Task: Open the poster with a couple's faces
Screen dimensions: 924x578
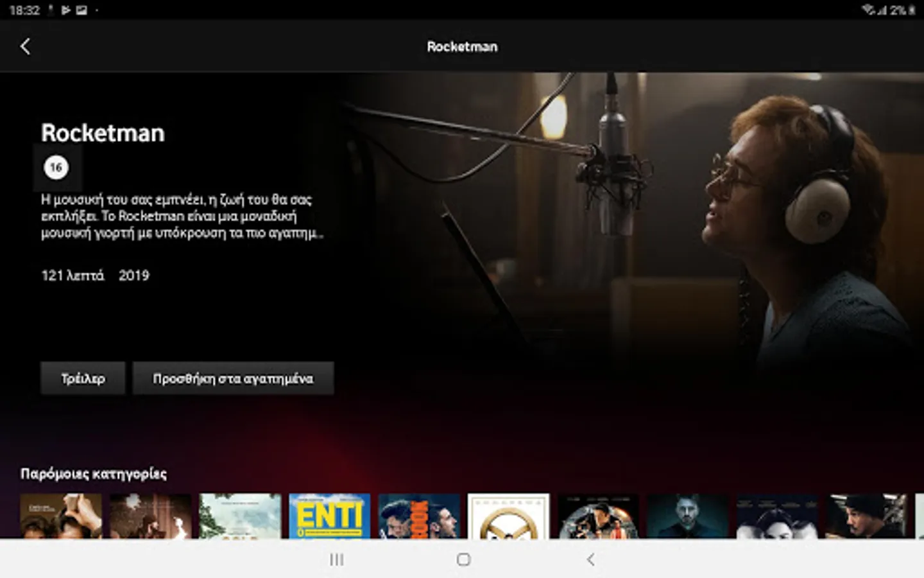Action: point(777,516)
